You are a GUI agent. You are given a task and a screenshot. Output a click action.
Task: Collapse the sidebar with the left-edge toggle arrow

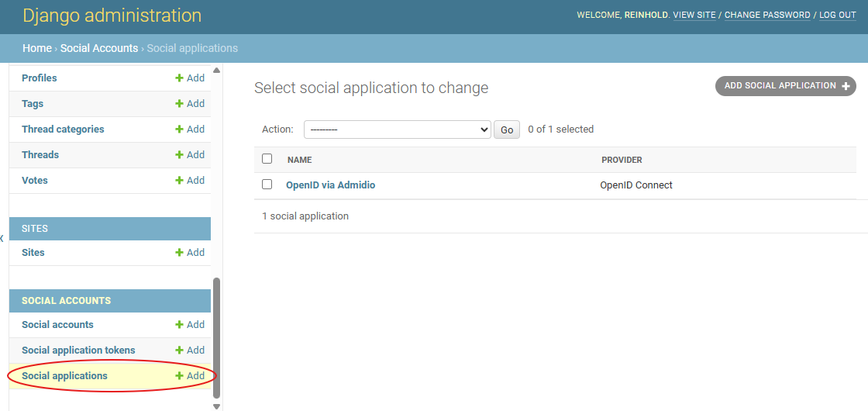click(x=2, y=238)
